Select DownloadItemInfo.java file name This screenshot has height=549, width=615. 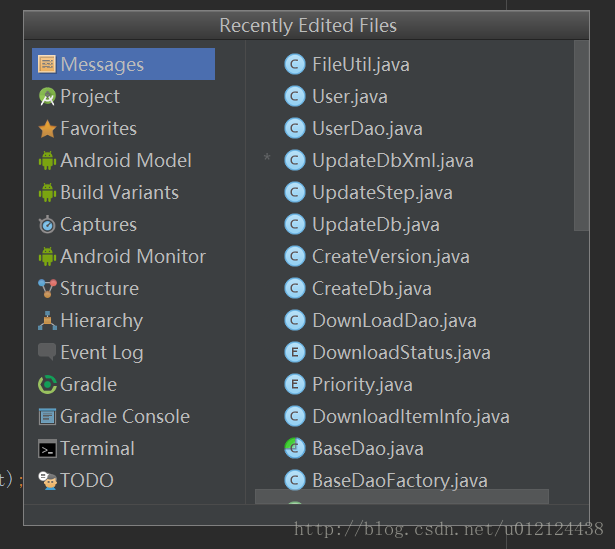point(411,417)
